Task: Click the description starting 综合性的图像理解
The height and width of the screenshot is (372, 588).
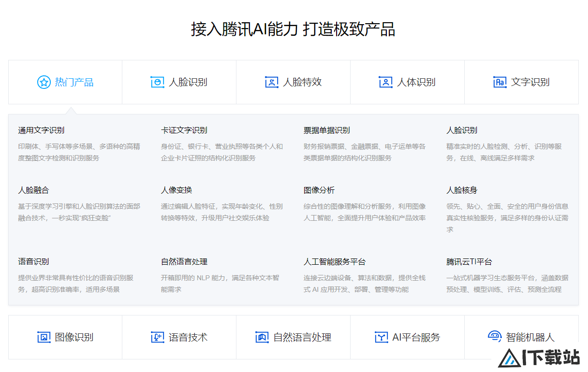Action: 365,212
